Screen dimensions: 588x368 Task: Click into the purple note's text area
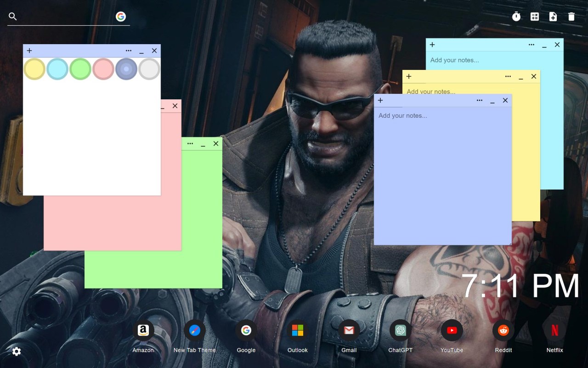tap(443, 175)
